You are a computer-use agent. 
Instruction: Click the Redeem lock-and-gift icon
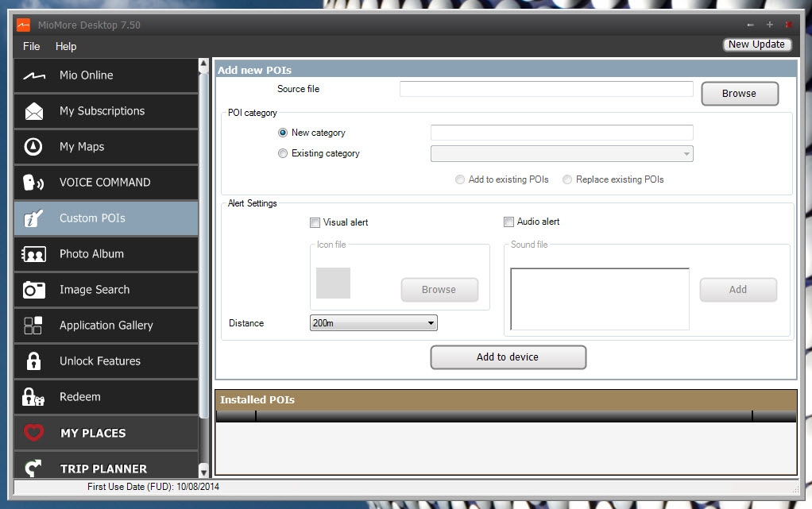coord(33,396)
